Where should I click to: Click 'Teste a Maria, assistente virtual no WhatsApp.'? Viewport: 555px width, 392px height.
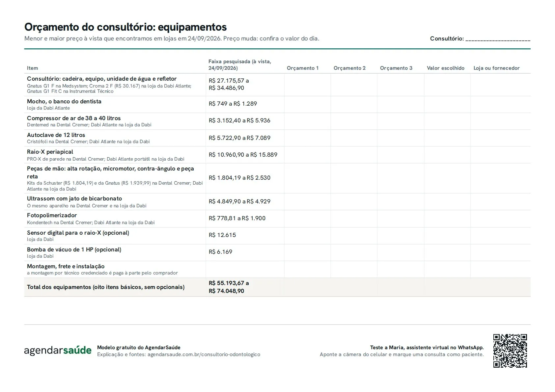(x=427, y=347)
